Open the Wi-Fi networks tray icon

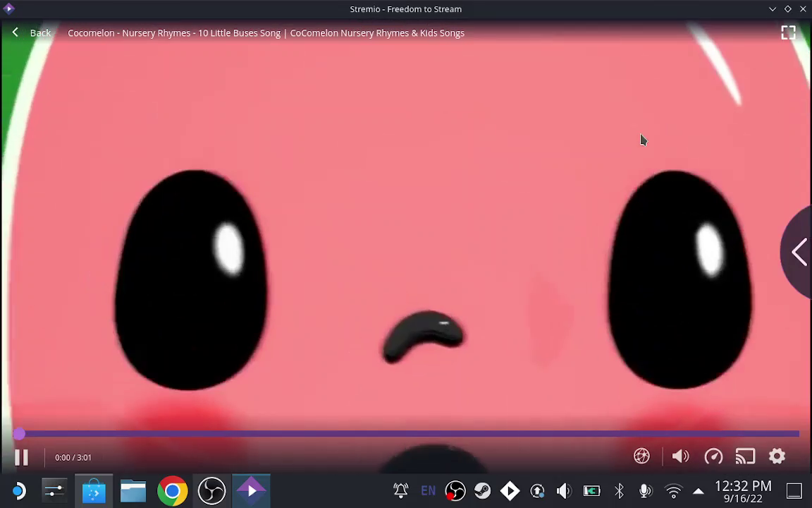(x=673, y=490)
